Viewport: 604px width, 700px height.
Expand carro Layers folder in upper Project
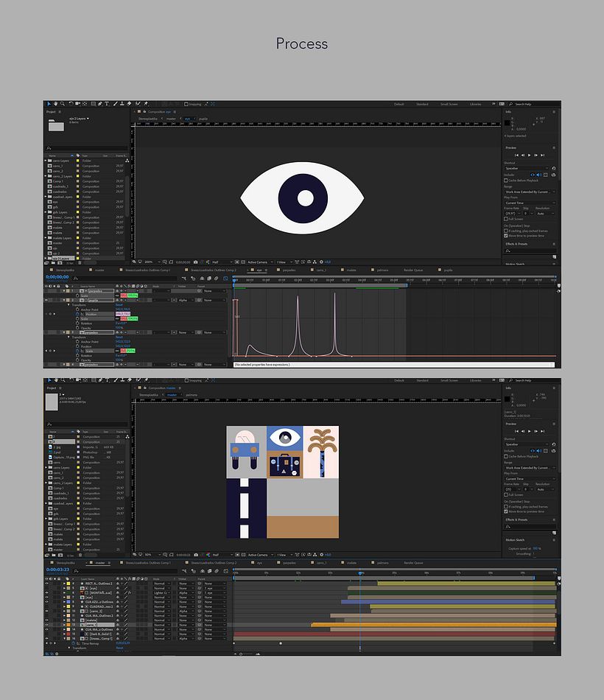pos(46,161)
